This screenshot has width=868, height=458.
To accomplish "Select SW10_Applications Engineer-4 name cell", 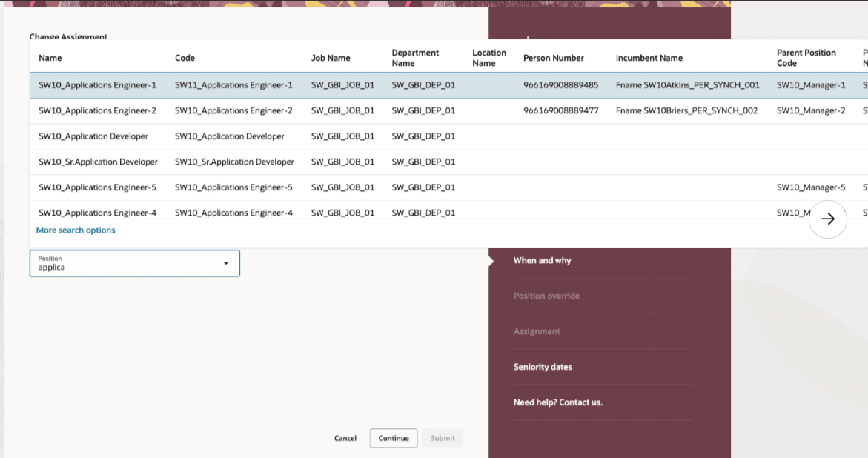I will pos(97,213).
